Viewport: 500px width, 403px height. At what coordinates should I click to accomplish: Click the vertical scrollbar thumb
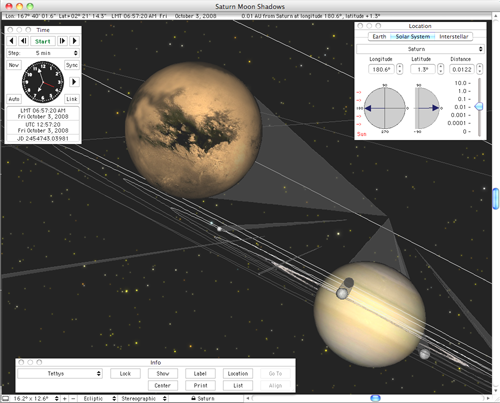[x=496, y=199]
